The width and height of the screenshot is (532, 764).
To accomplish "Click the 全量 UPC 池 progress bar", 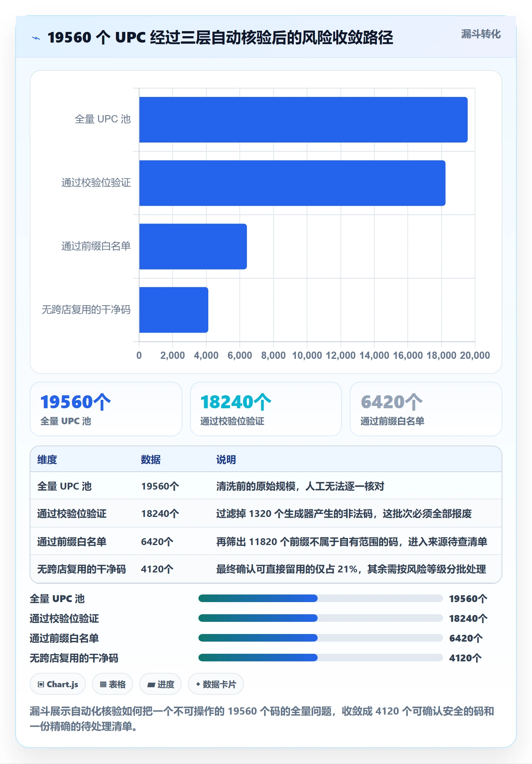I will [321, 598].
